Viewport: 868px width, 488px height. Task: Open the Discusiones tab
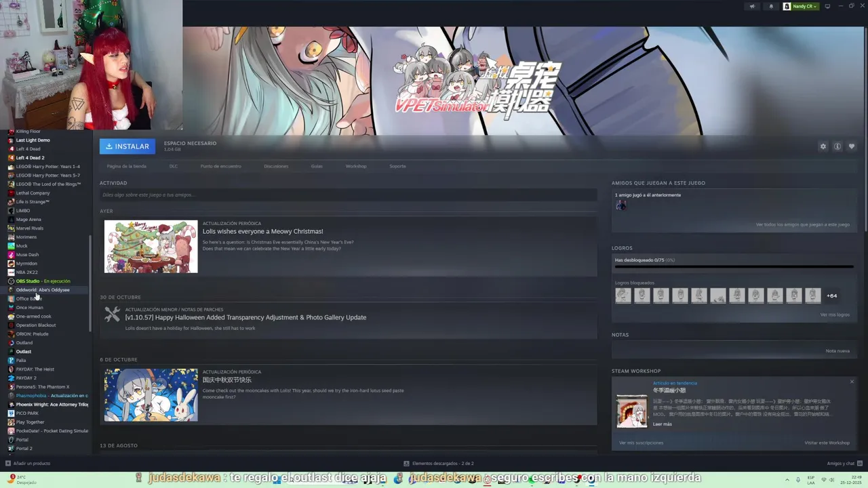(x=276, y=166)
